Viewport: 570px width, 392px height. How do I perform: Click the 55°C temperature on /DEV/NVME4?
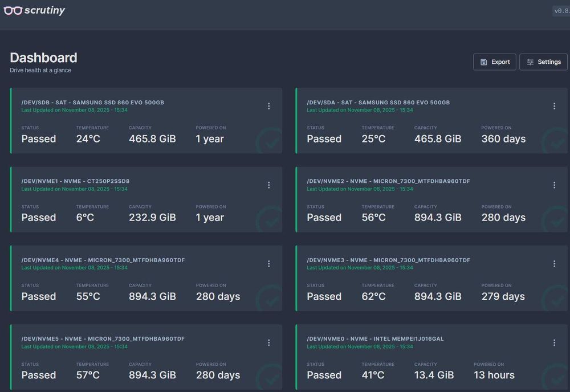(x=88, y=296)
